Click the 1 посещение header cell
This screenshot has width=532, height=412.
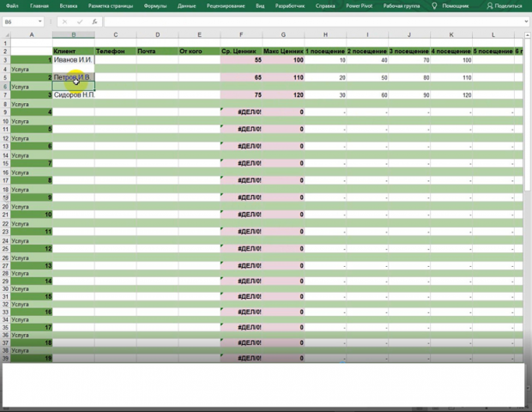point(325,51)
